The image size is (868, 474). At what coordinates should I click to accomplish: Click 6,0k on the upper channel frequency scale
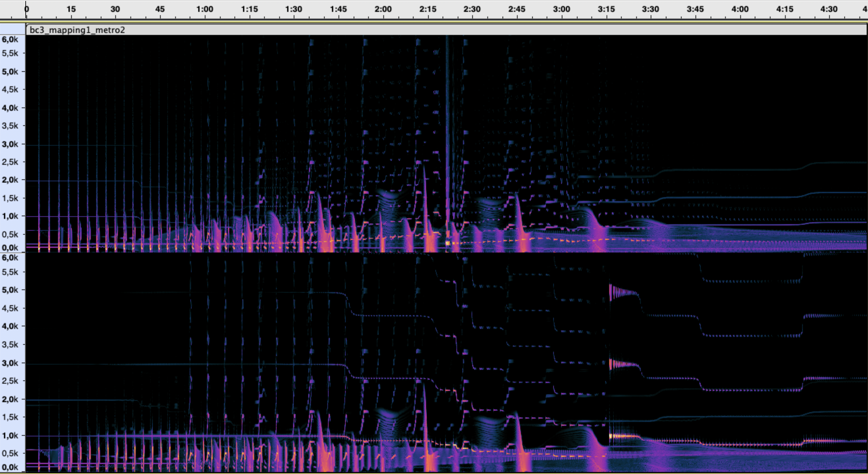click(10, 40)
